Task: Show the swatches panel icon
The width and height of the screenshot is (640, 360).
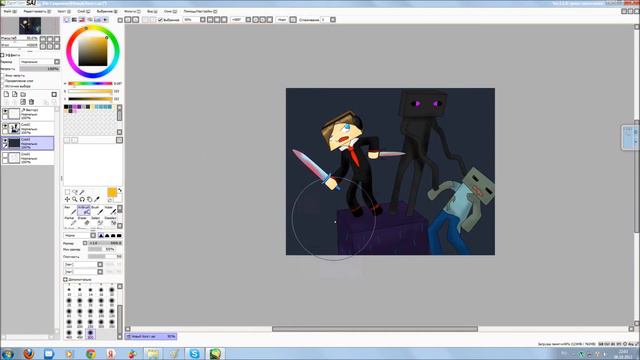Action: [x=98, y=20]
